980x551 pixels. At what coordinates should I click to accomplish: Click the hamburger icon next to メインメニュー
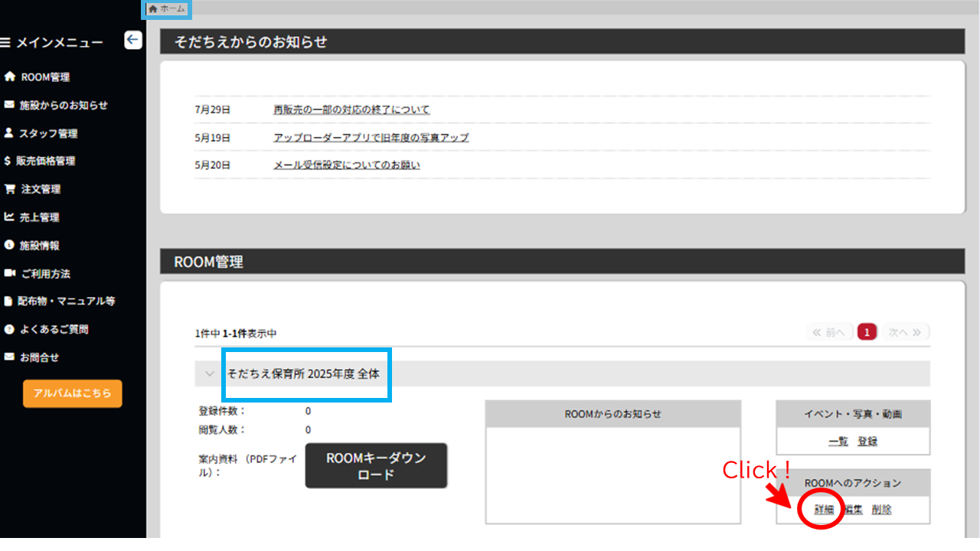point(6,41)
